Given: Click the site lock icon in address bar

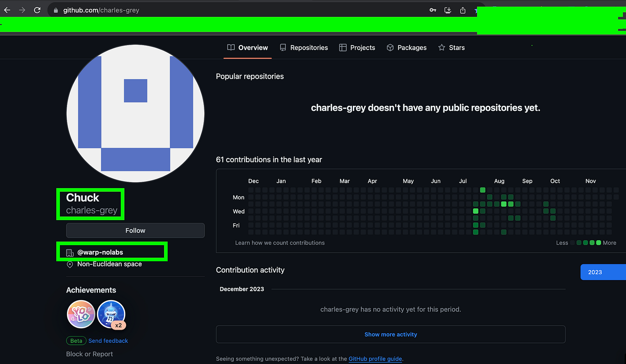Looking at the screenshot, I should [x=55, y=10].
